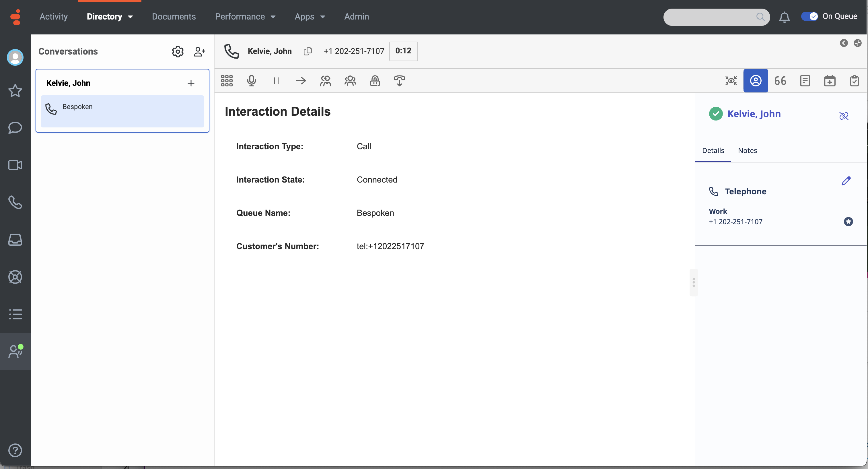868x469 pixels.
Task: Mute the microphone during the call
Action: point(251,81)
